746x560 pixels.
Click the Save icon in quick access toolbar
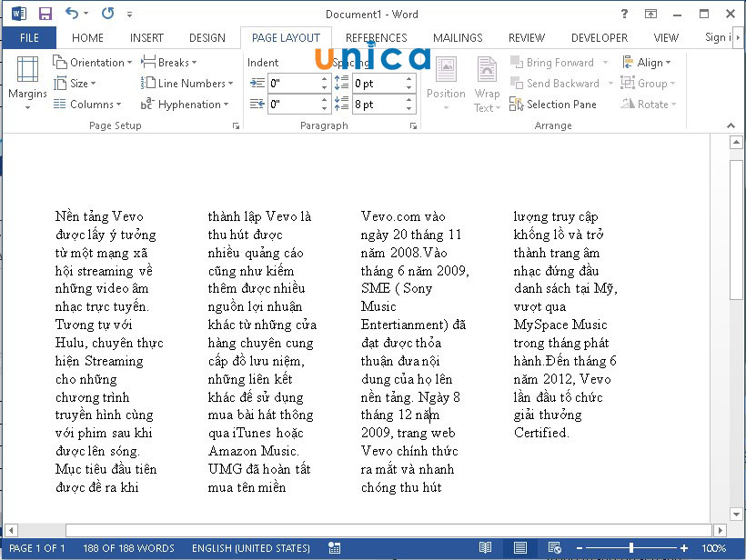[x=45, y=14]
